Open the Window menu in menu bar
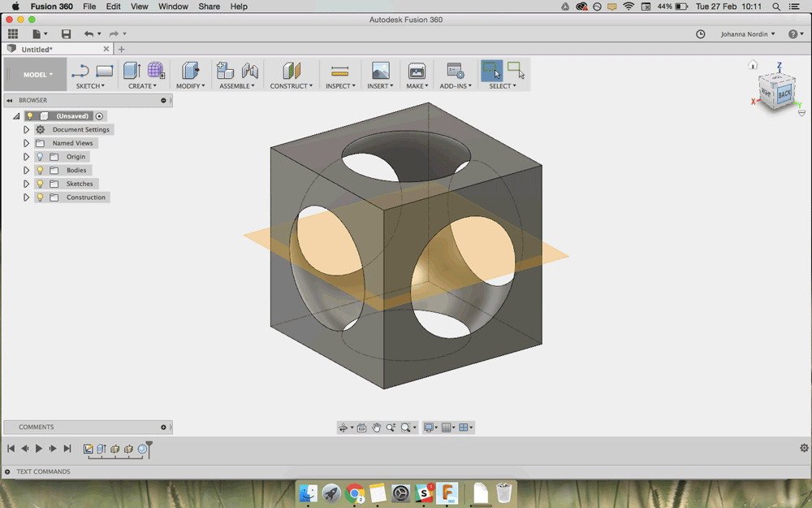812x508 pixels. (x=173, y=7)
